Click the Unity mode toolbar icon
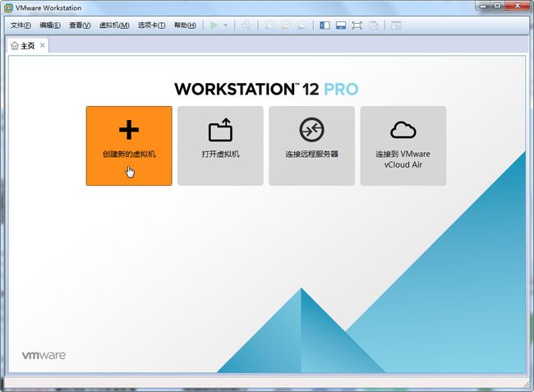The height and width of the screenshot is (392, 534). (373, 25)
